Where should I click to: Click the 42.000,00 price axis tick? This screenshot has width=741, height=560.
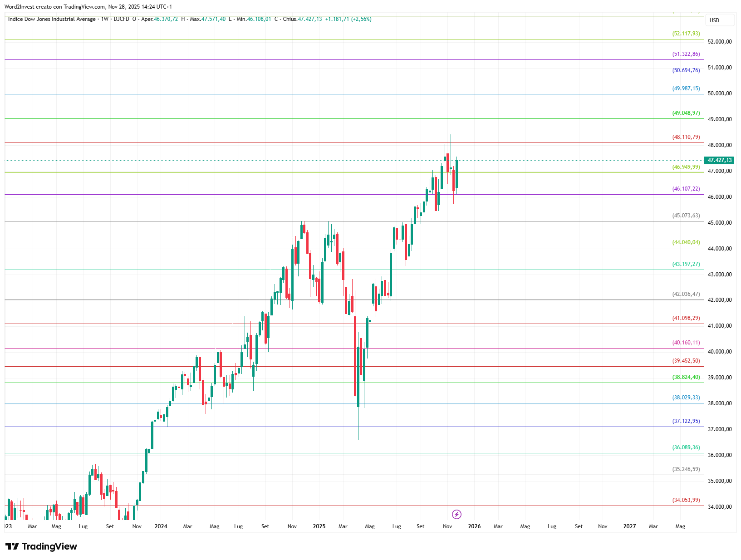pyautogui.click(x=720, y=300)
